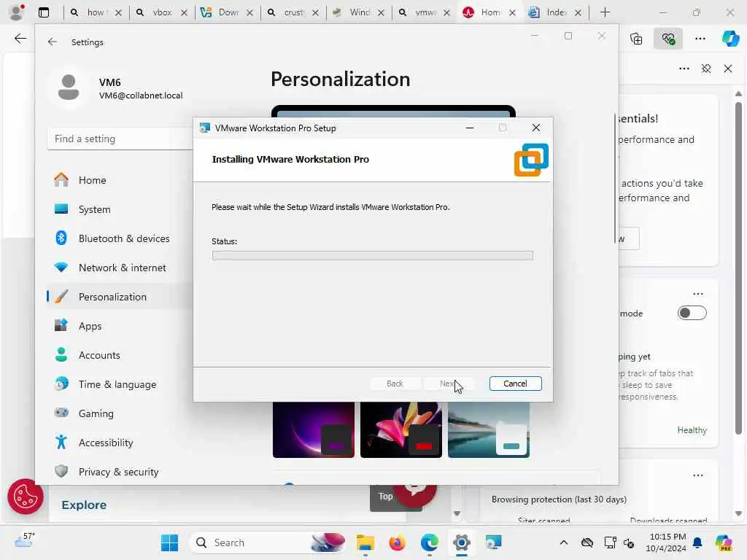747x560 pixels.
Task: Click the Healthy status link in Edge
Action: pyautogui.click(x=692, y=430)
